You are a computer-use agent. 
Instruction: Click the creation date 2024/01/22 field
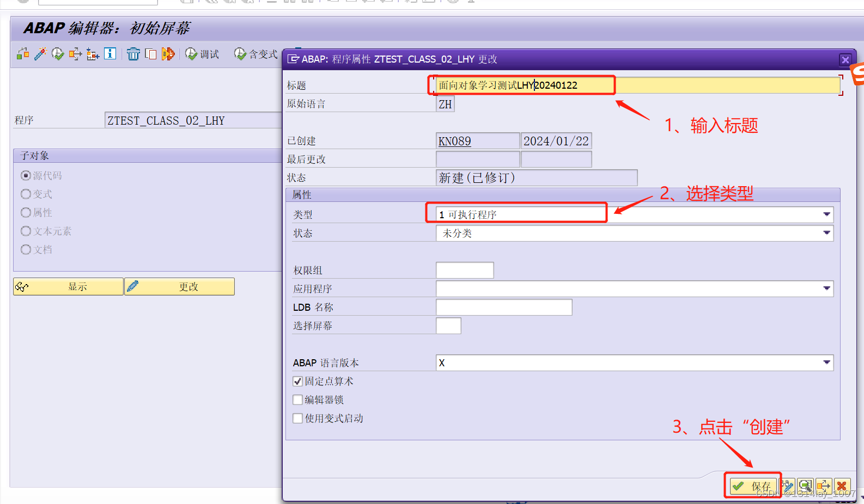point(556,141)
